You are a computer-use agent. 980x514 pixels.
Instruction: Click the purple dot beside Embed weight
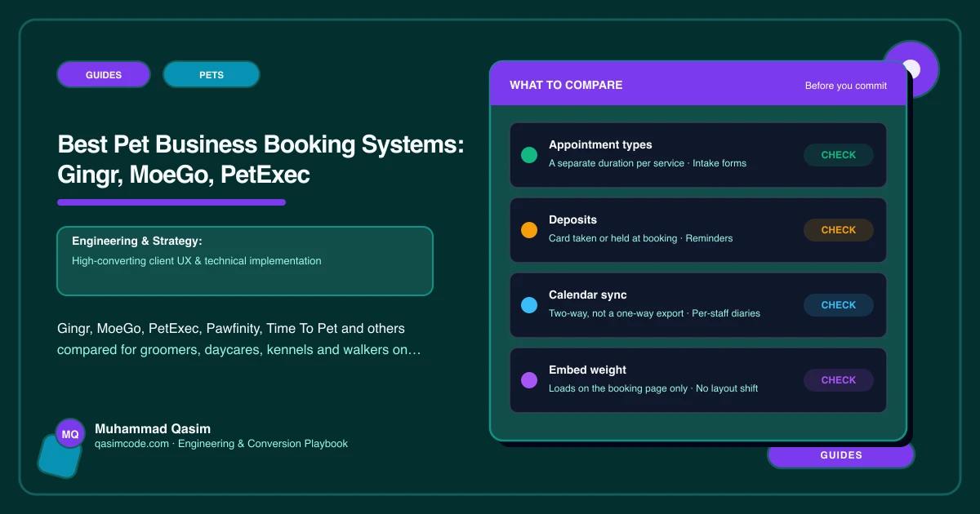point(529,380)
